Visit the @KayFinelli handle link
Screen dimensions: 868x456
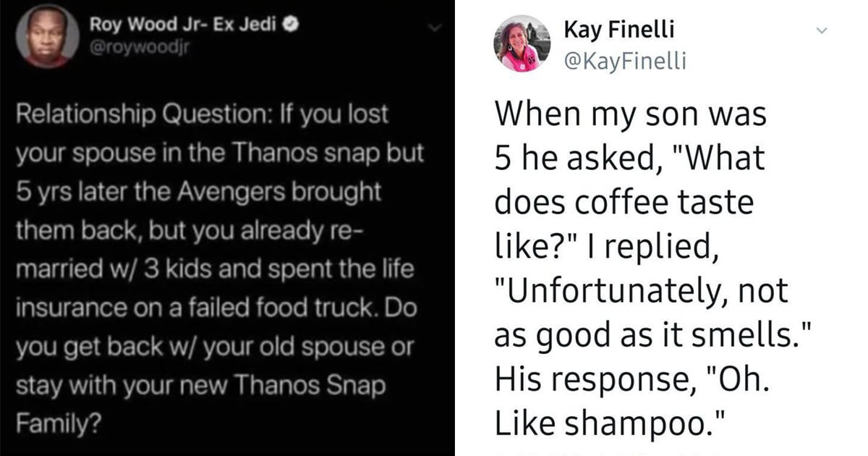pos(625,63)
